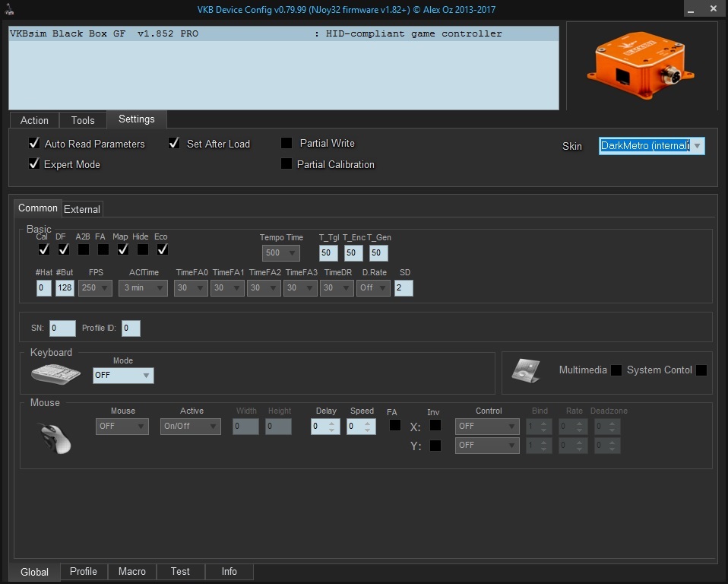Toggle the Auto Read Parameters checkbox
The width and height of the screenshot is (728, 584).
click(34, 143)
